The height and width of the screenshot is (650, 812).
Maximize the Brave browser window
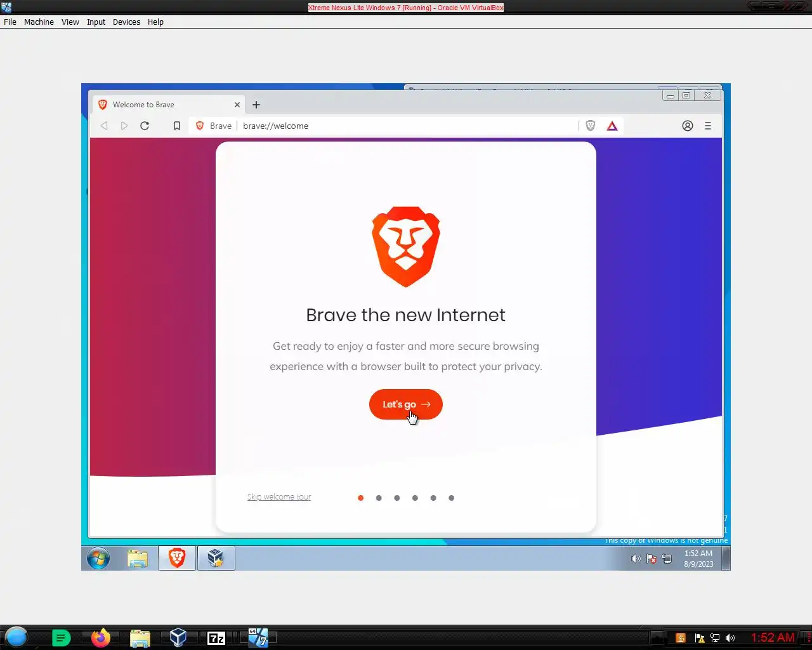(686, 95)
